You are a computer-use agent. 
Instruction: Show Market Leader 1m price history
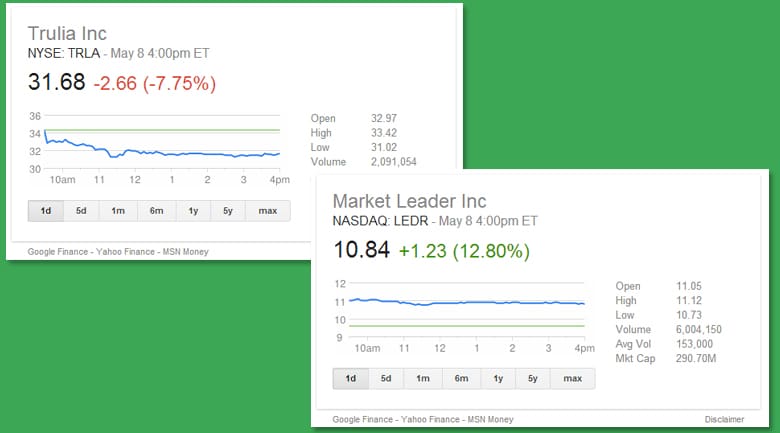pos(423,379)
